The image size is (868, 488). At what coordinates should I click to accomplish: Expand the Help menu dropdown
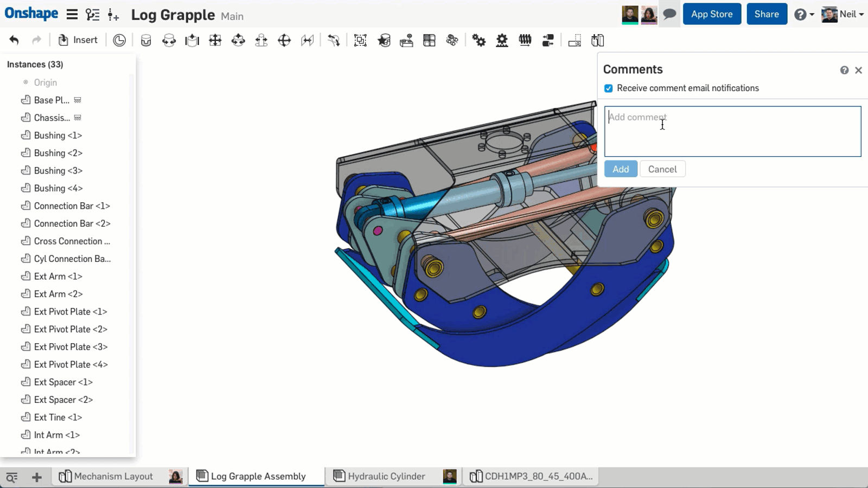click(804, 15)
